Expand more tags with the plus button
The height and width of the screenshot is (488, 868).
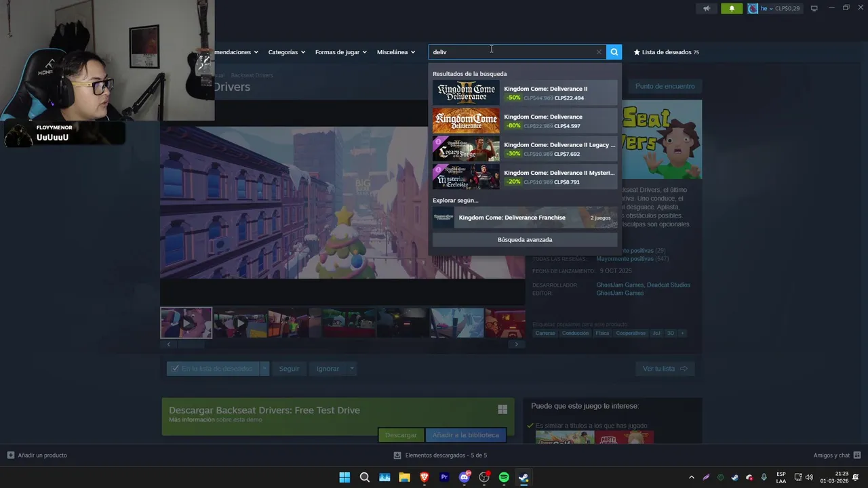[682, 333]
